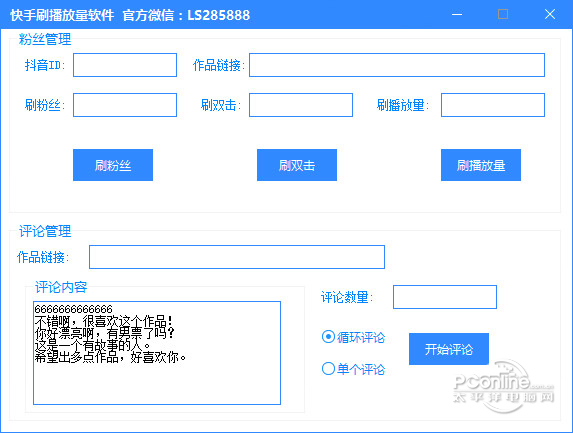Start commenting with 开始评论 button
Image resolution: width=573 pixels, height=433 pixels.
coord(449,349)
